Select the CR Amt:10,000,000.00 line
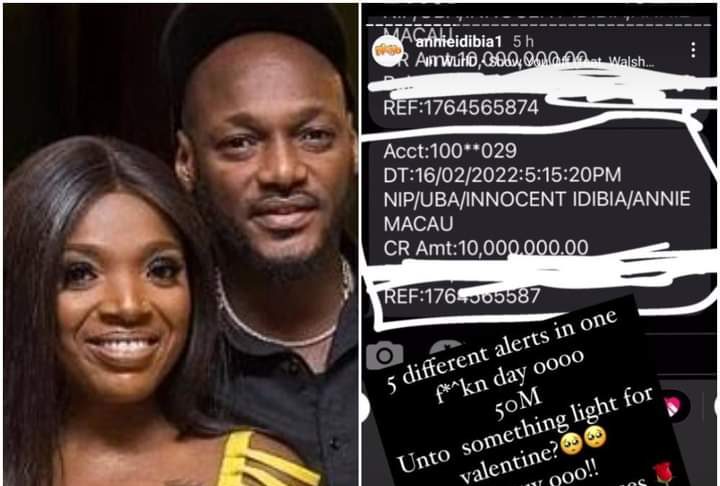The image size is (720, 486). (x=486, y=248)
